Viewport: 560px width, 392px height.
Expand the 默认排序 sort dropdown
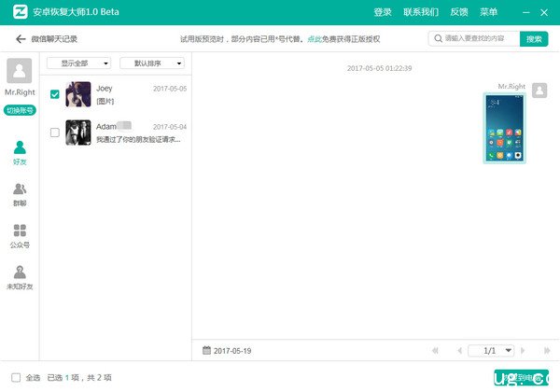click(x=152, y=63)
